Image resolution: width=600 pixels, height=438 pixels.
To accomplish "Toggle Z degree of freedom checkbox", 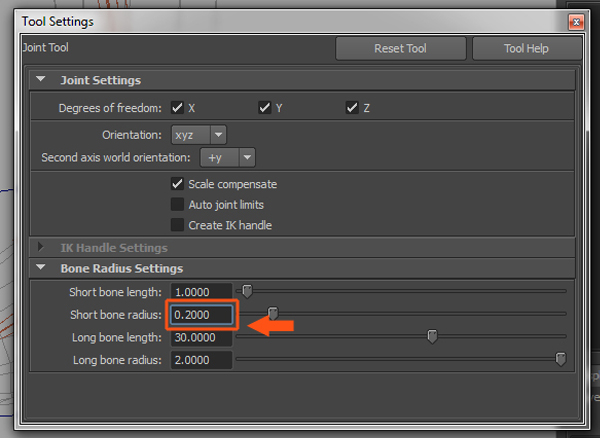I will [x=352, y=107].
